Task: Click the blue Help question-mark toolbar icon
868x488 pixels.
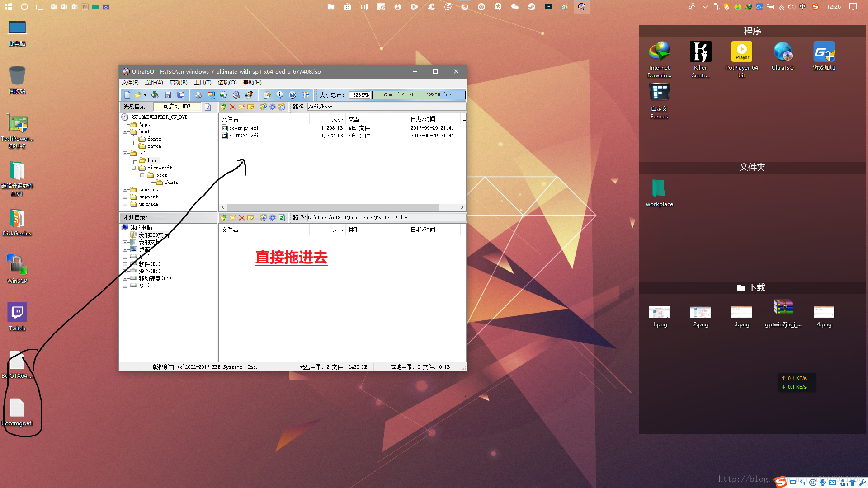Action: pos(292,95)
